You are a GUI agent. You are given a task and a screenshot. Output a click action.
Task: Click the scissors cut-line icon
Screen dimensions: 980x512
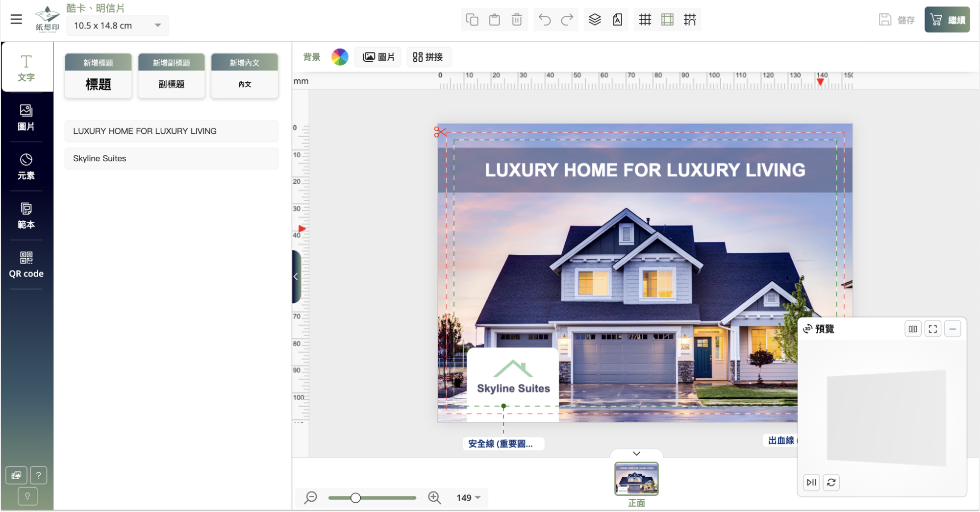440,132
